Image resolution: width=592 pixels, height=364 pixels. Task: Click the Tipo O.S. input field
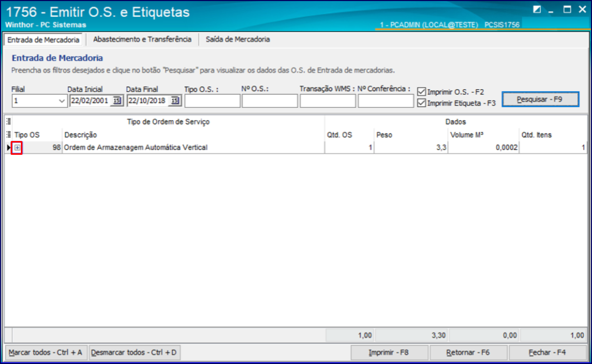tap(212, 101)
